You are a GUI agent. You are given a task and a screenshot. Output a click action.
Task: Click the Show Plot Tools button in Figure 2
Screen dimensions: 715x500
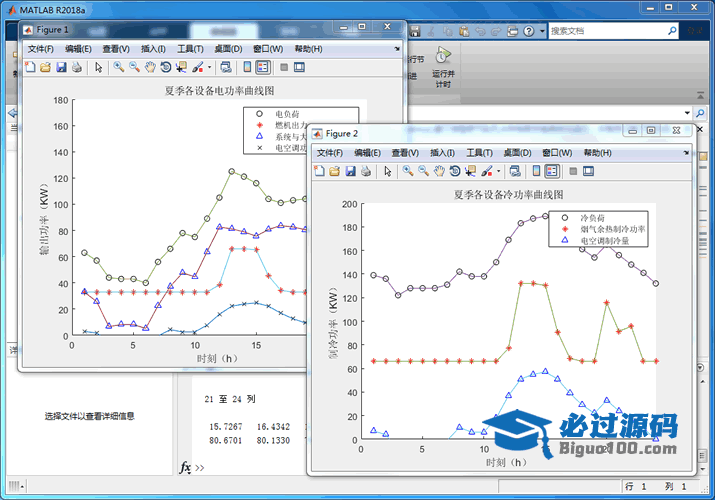coord(588,171)
